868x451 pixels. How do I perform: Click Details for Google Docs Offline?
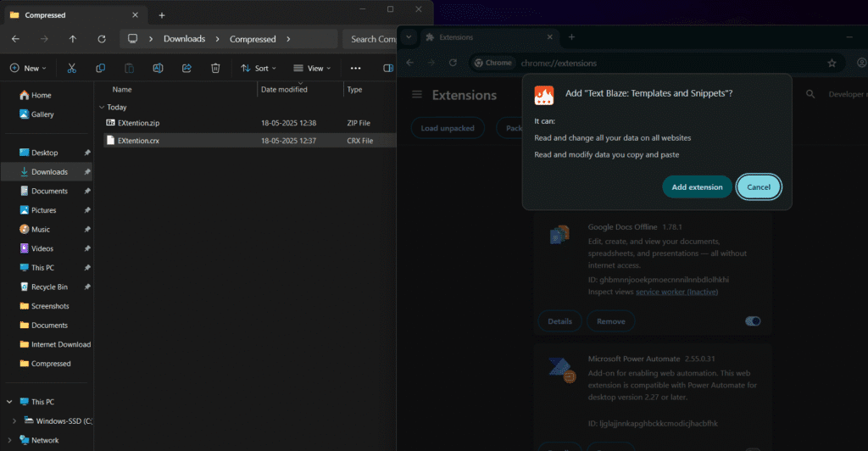click(x=559, y=321)
